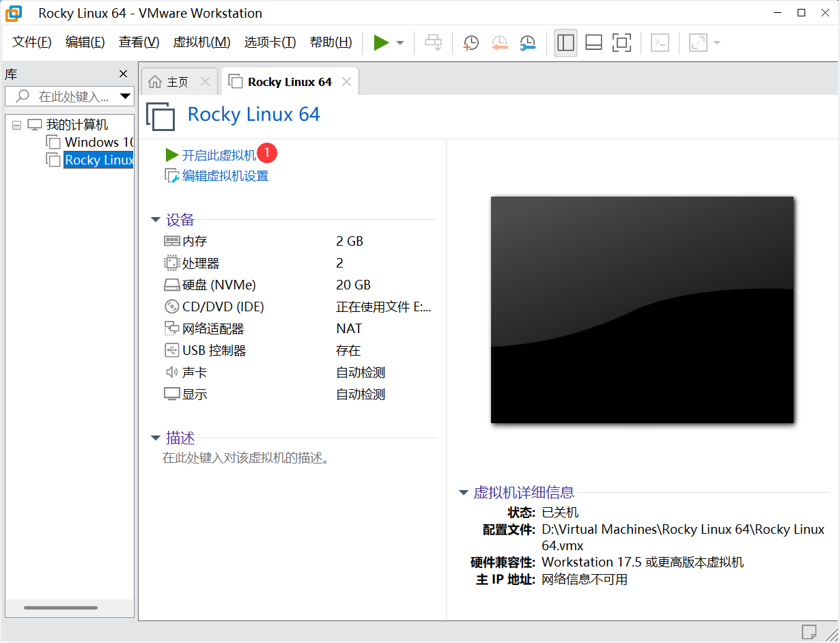
Task: Click the NAT network value
Action: click(349, 328)
